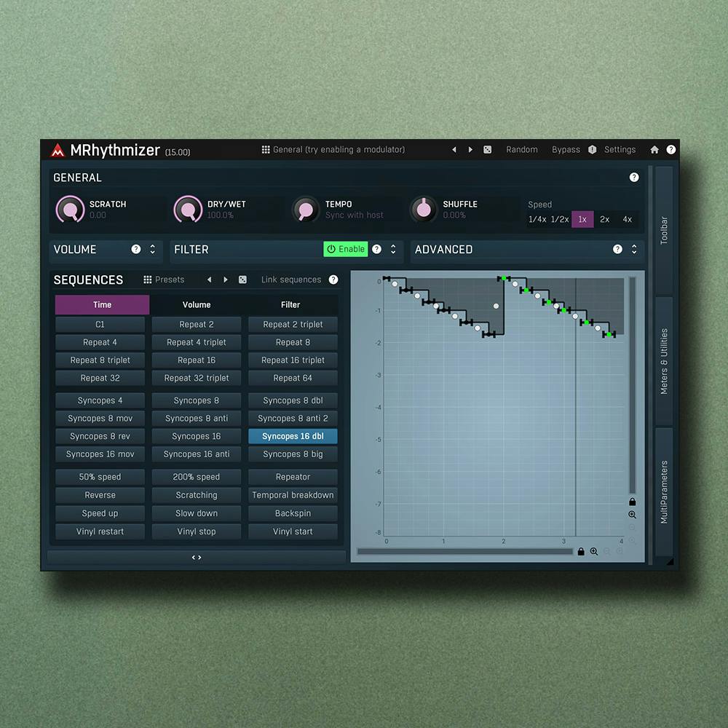Image resolution: width=728 pixels, height=728 pixels.
Task: Open the Link sequences help icon
Action: coord(333,280)
